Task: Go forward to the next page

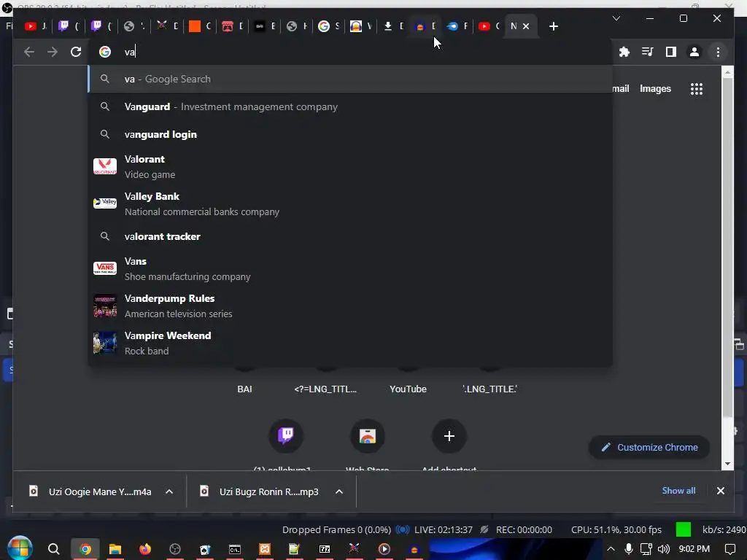Action: click(x=53, y=52)
